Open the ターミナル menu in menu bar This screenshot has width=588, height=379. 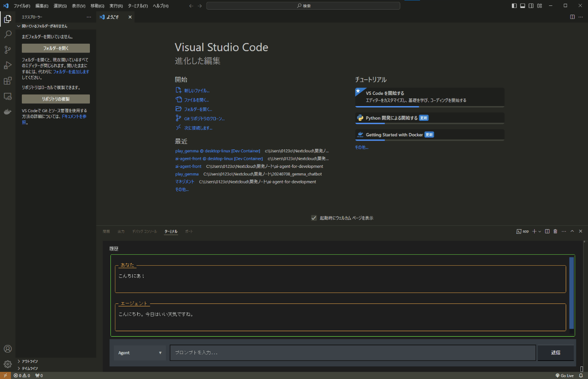click(x=138, y=6)
